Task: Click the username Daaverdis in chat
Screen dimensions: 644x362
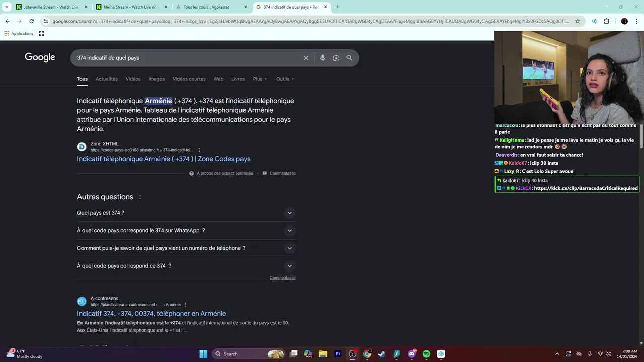Action: pyautogui.click(x=507, y=155)
